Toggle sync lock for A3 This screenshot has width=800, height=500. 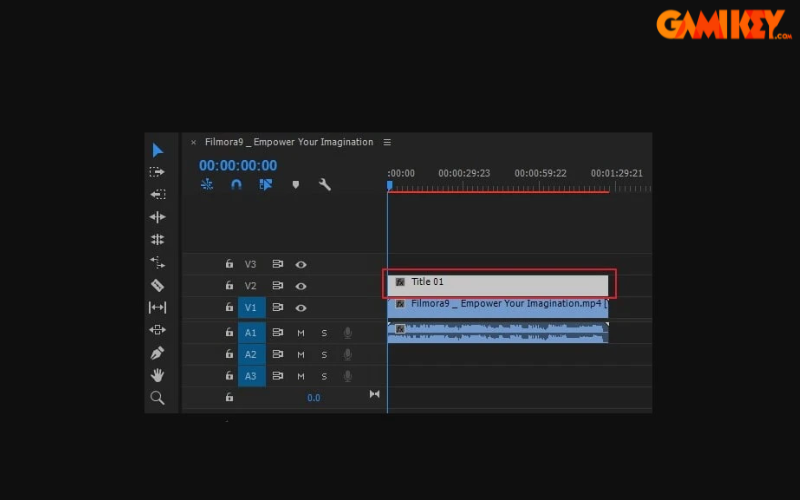tap(278, 376)
